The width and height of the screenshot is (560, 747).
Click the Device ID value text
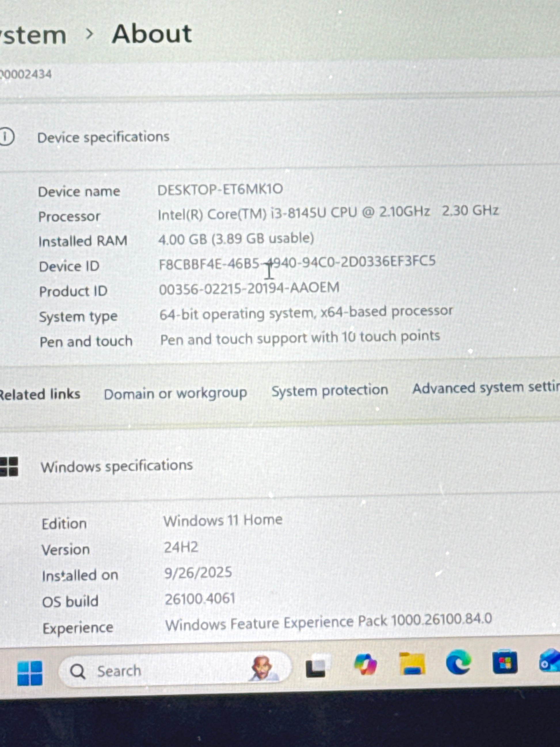point(297,263)
